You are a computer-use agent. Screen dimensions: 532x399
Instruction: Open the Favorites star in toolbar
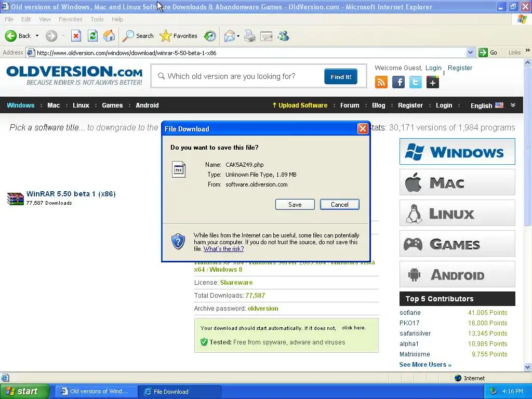[179, 36]
